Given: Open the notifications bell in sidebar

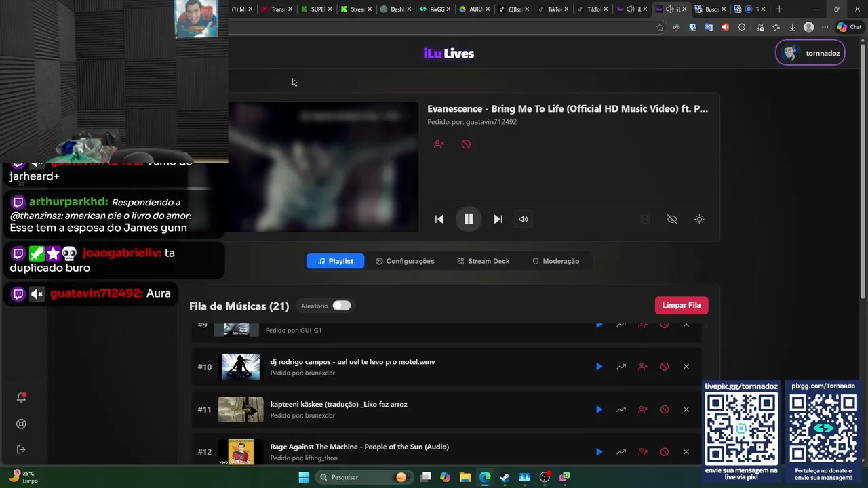Looking at the screenshot, I should click(21, 397).
